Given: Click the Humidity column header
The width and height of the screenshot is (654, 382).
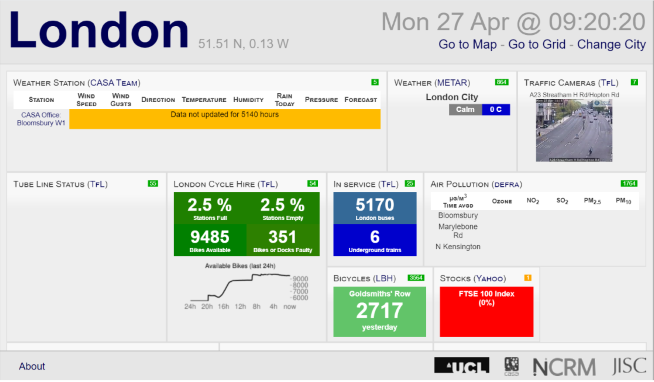Looking at the screenshot, I should (249, 100).
